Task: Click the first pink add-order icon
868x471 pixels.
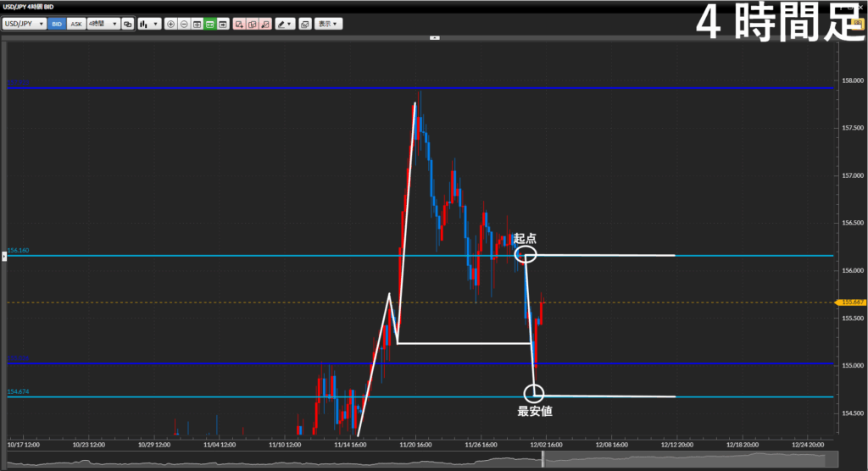Action: pos(239,24)
